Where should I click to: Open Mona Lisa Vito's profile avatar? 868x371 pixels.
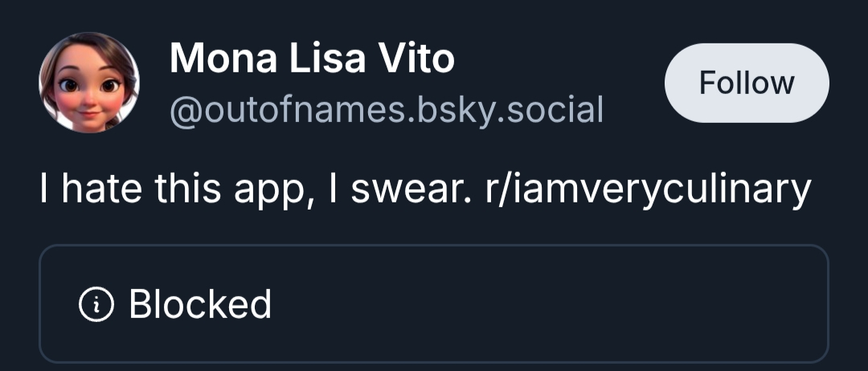tap(89, 83)
